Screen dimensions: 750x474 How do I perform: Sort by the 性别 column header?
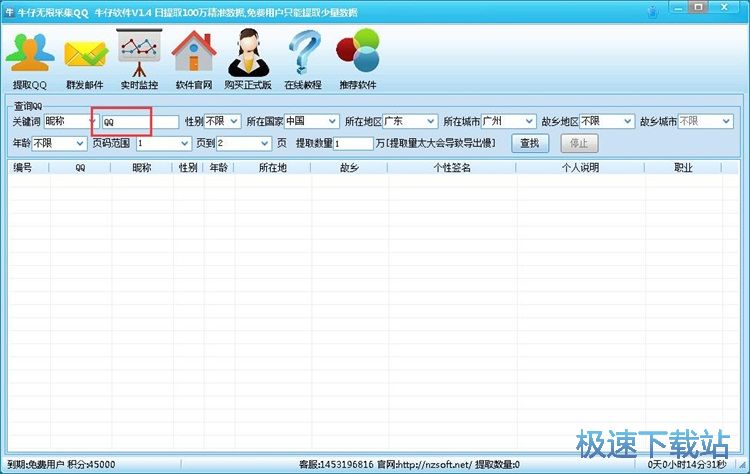pos(188,167)
